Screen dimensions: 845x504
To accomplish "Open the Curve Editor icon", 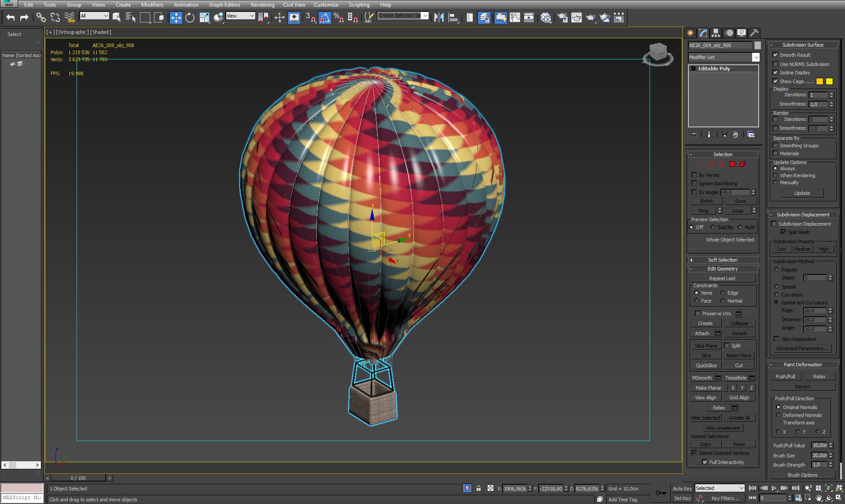I will (515, 18).
